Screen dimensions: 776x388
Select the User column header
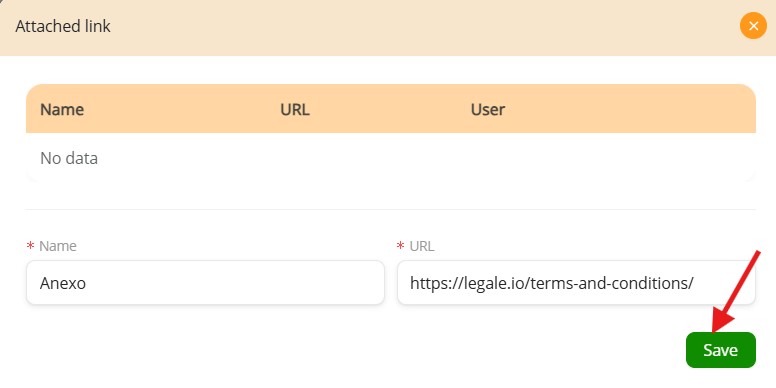487,109
